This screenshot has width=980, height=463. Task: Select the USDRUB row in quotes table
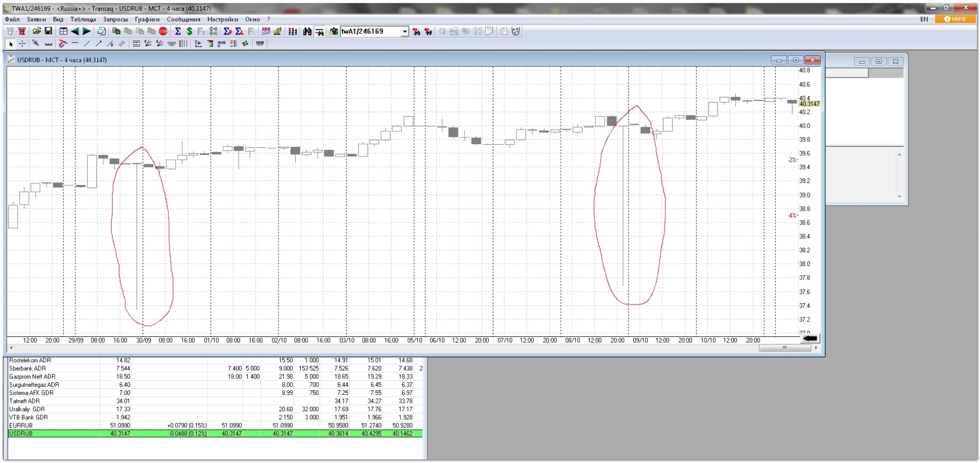pos(215,434)
